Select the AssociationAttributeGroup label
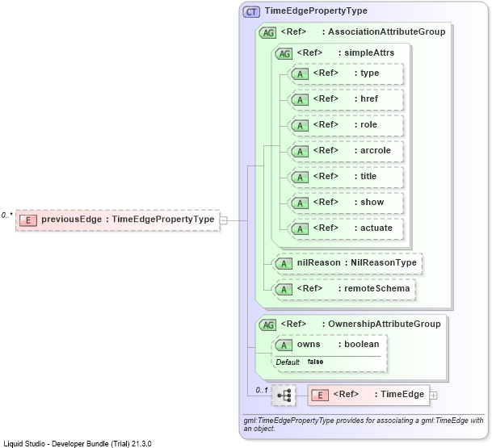Screen dimensions: 492x448 [x=386, y=31]
